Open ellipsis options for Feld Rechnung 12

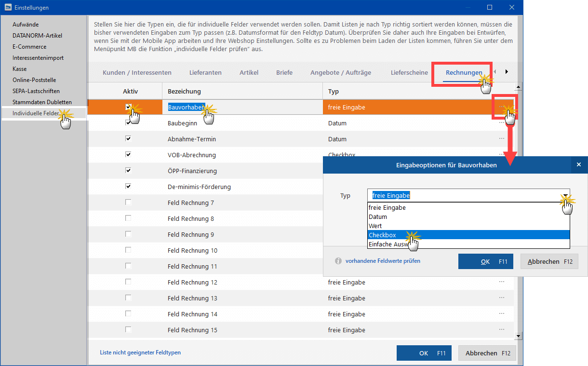click(x=501, y=282)
